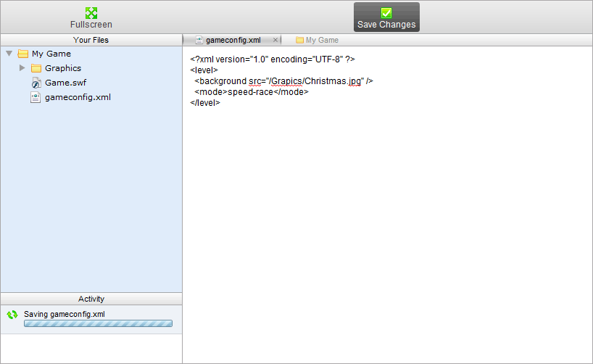Select gameconfig.xml in the file tree
Screen dimensions: 593x364
coord(78,97)
